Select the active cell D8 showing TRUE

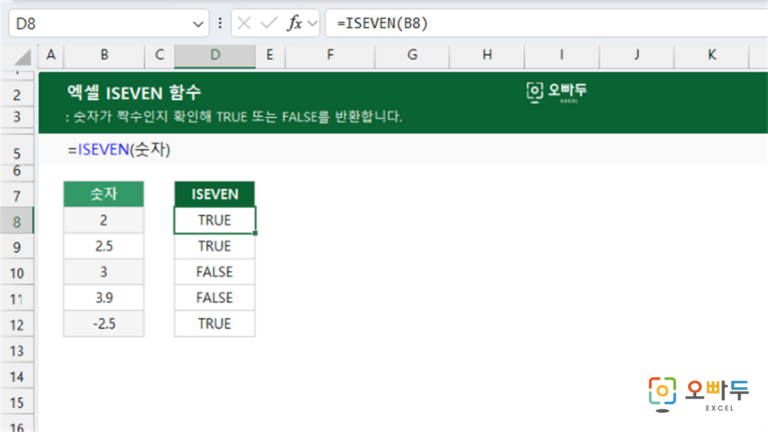click(x=215, y=220)
